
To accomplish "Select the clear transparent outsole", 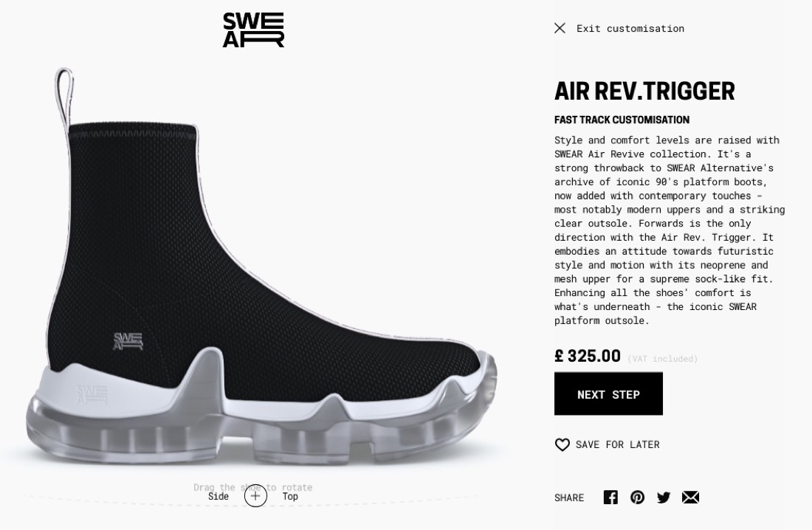I will tap(221, 432).
